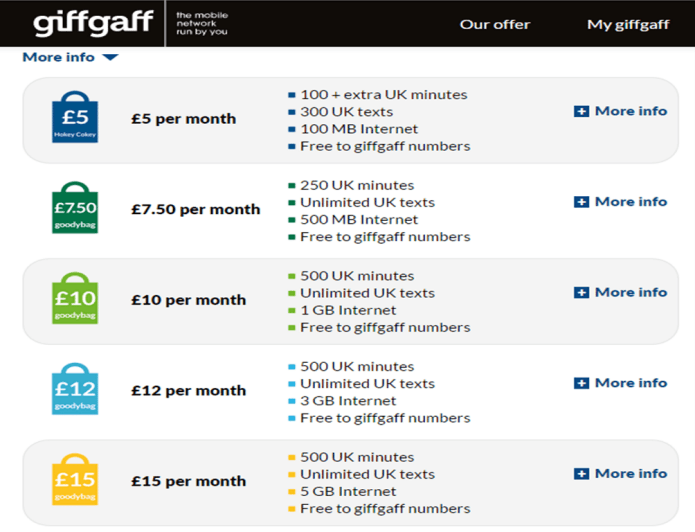Image resolution: width=695 pixels, height=532 pixels.
Task: Click the £15 per month label
Action: pyautogui.click(x=188, y=481)
